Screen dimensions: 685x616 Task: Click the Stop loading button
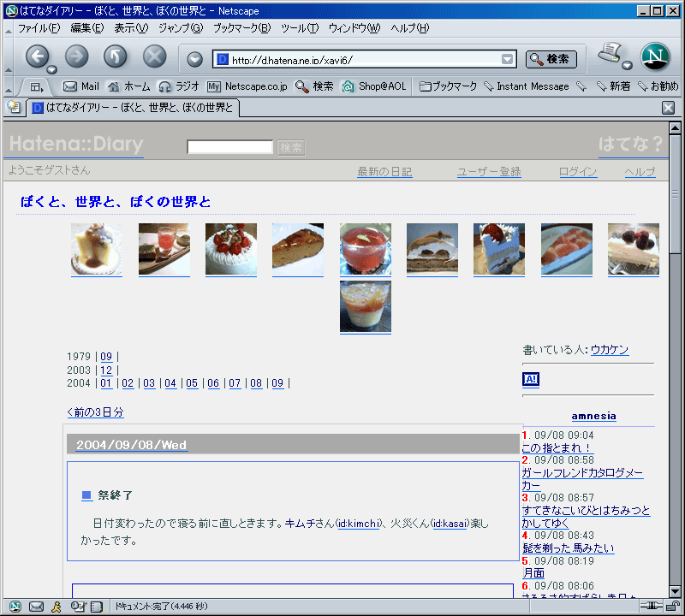coord(155,56)
